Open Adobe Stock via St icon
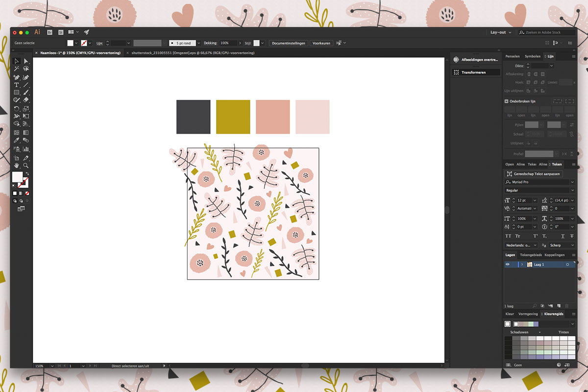Viewport: 588px width, 392px height. click(61, 32)
